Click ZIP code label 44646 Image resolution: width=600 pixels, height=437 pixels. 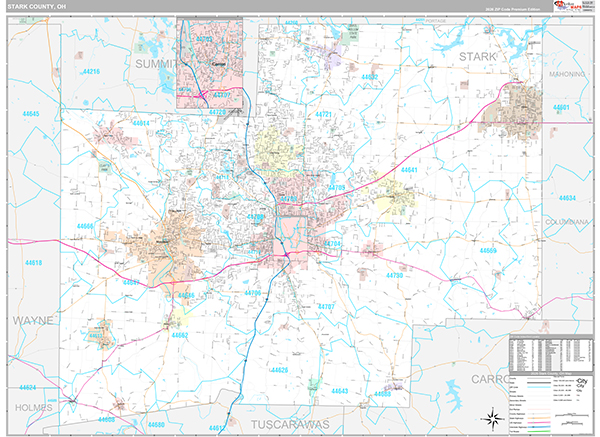(x=186, y=295)
